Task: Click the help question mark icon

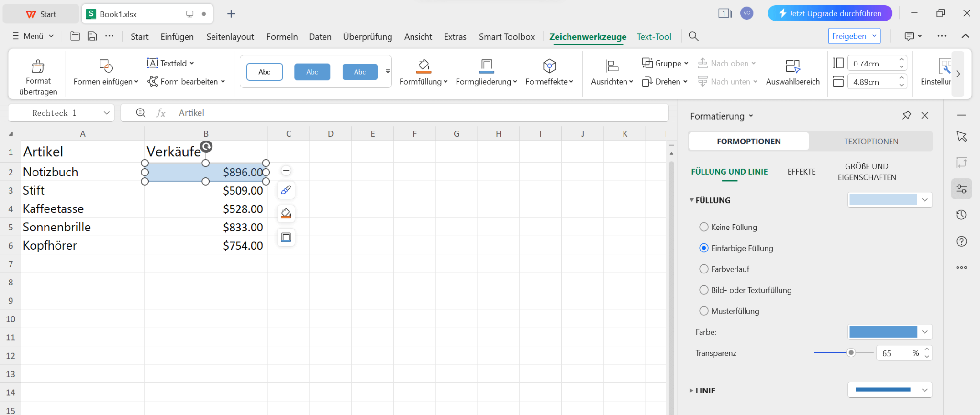Action: click(x=961, y=241)
